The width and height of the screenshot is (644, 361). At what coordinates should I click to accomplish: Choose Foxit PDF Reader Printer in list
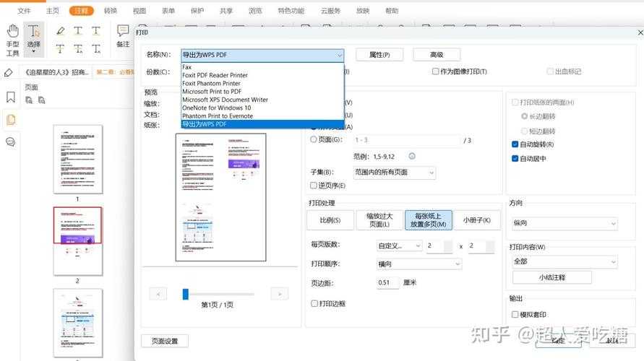[x=262, y=75]
